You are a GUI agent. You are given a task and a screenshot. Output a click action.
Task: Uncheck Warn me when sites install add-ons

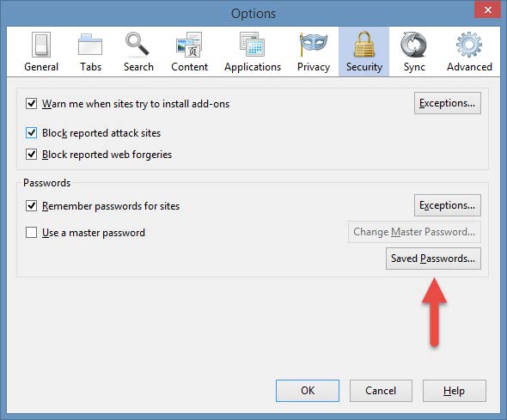point(31,104)
